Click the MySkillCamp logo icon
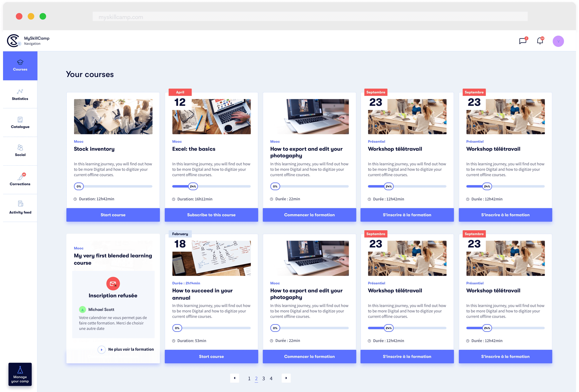 click(x=13, y=41)
